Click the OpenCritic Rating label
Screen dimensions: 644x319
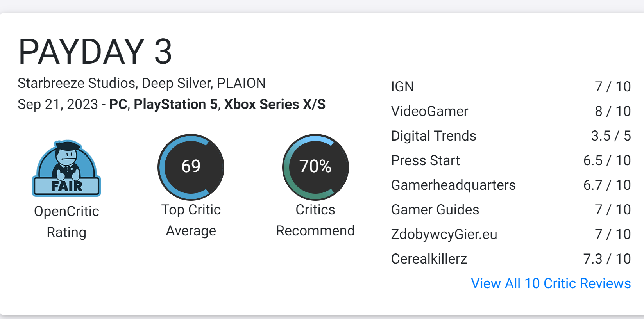[66, 222]
